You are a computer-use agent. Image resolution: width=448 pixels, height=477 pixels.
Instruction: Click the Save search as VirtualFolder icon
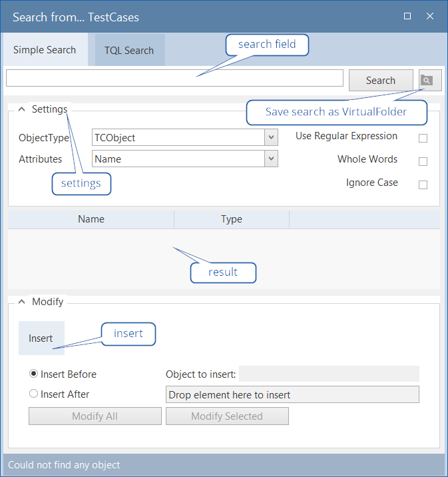[427, 81]
